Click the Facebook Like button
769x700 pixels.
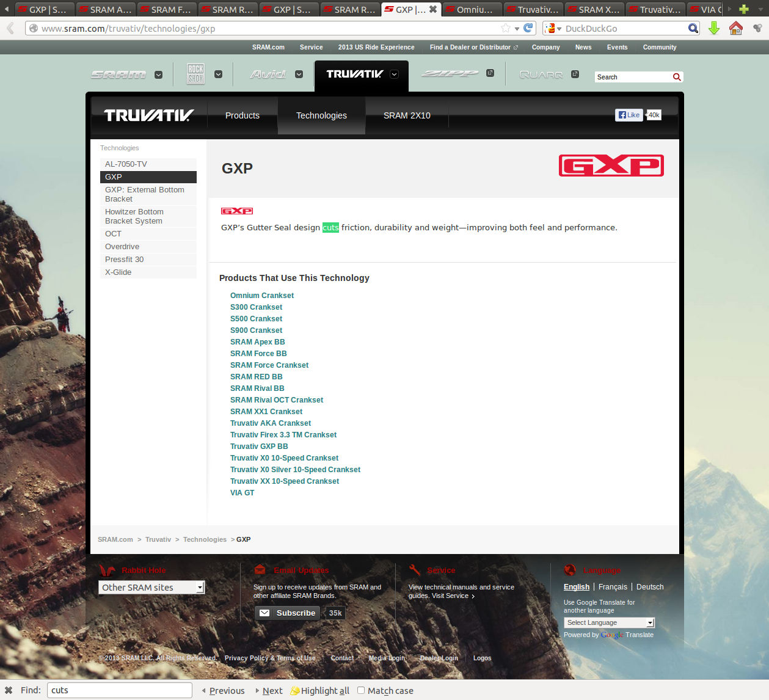(x=629, y=115)
